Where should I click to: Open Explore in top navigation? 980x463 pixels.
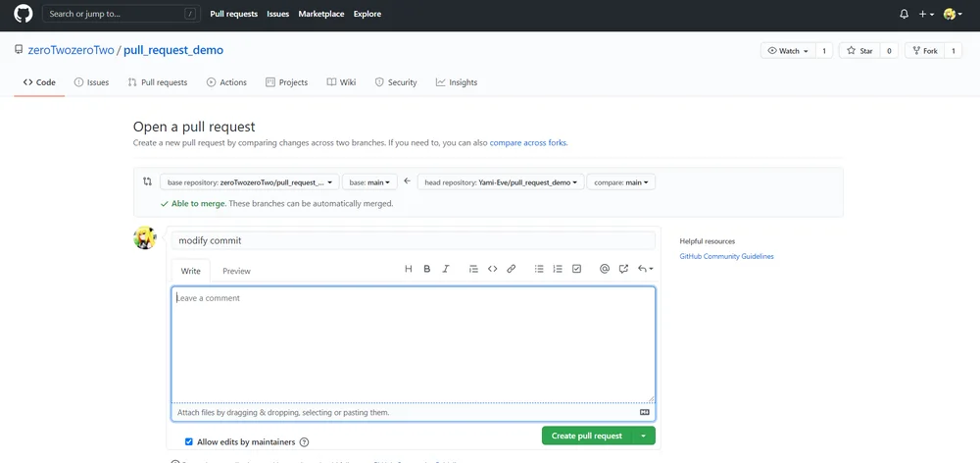coord(367,14)
